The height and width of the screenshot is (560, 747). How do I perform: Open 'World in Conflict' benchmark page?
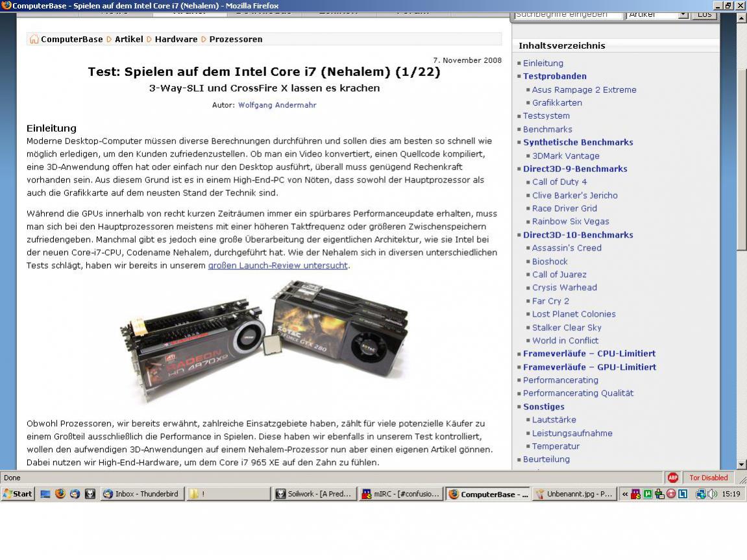[565, 341]
